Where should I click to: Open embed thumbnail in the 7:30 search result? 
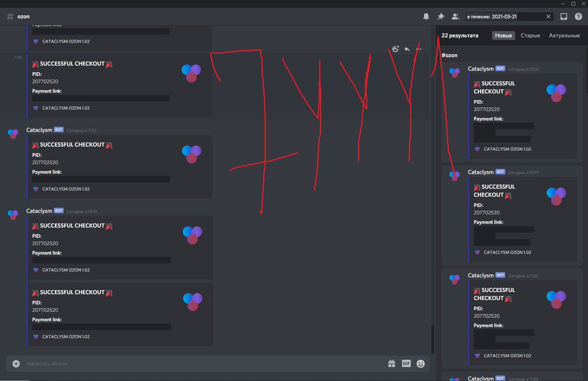tap(556, 299)
